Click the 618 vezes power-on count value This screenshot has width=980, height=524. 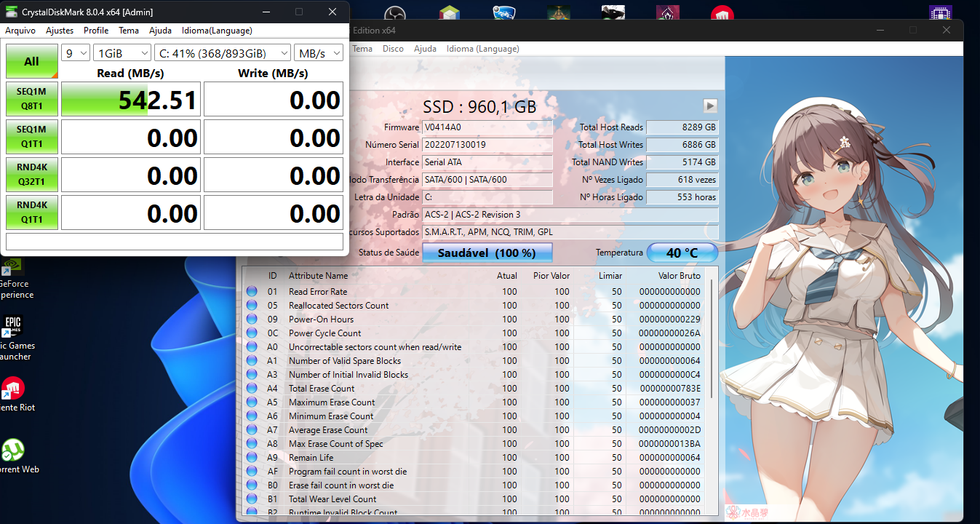click(x=682, y=180)
